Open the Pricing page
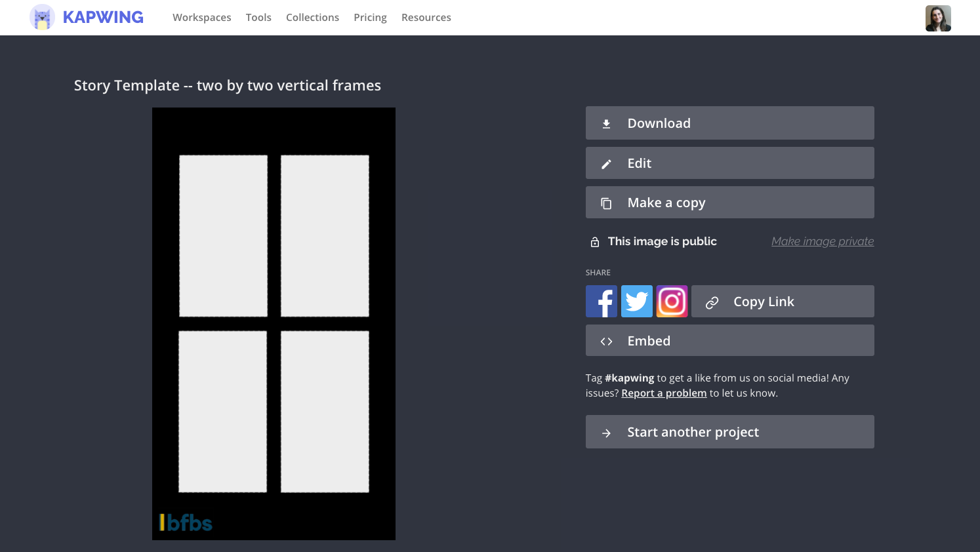 click(x=370, y=18)
